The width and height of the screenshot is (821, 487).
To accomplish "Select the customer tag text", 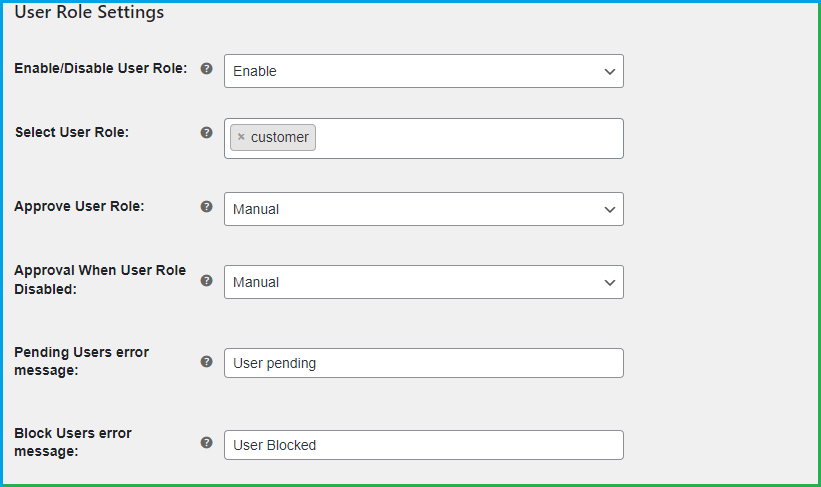I will pos(280,137).
